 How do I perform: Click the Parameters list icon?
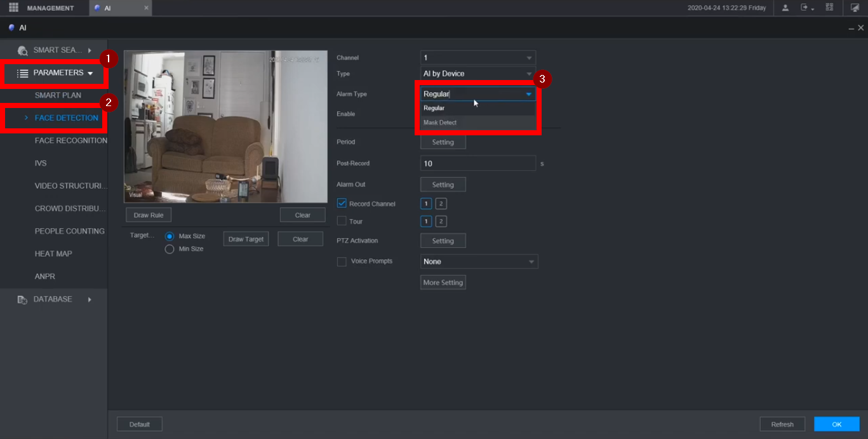tap(23, 73)
